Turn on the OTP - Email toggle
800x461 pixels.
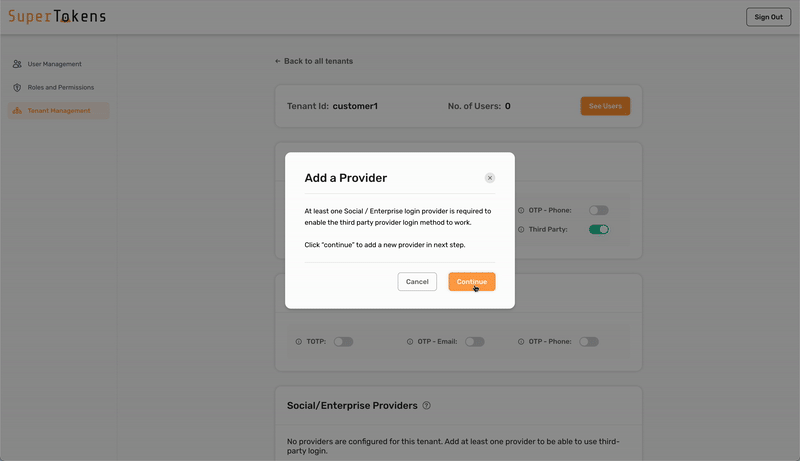coord(474,342)
